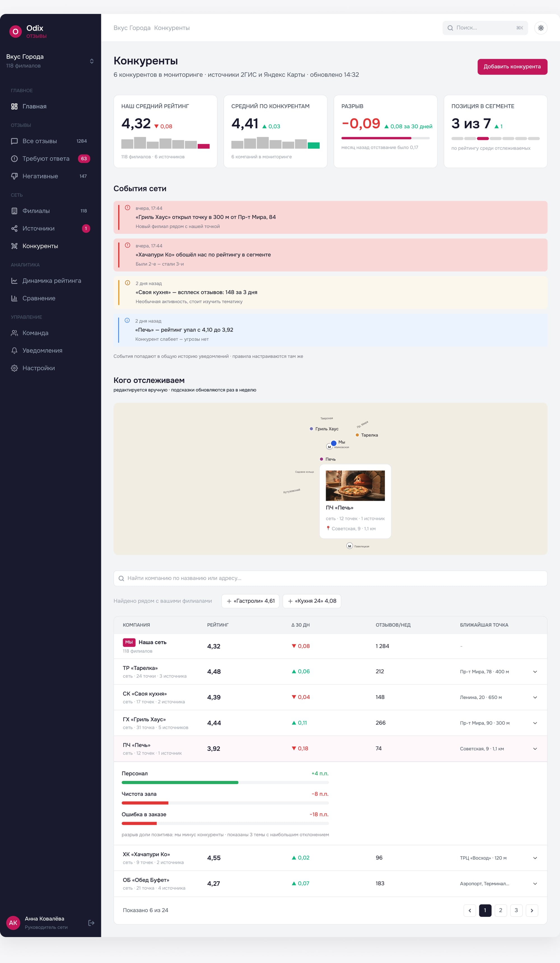560x963 pixels.
Task: Expand the СК «Своя кухня» row
Action: pyautogui.click(x=535, y=697)
